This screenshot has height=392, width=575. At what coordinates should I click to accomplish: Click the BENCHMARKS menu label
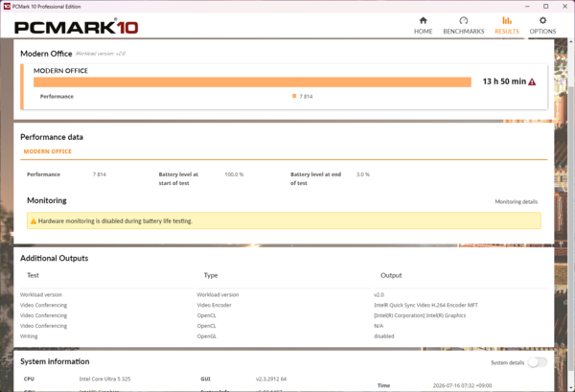pyautogui.click(x=464, y=32)
